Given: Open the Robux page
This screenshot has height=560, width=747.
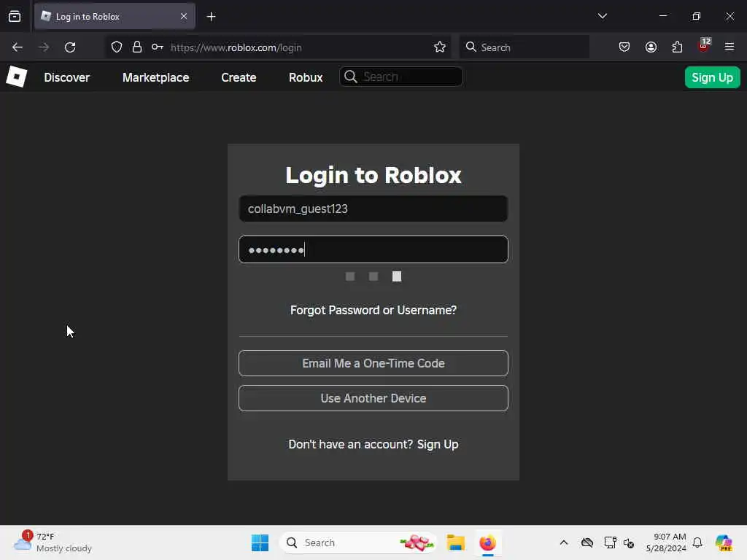Looking at the screenshot, I should [306, 77].
